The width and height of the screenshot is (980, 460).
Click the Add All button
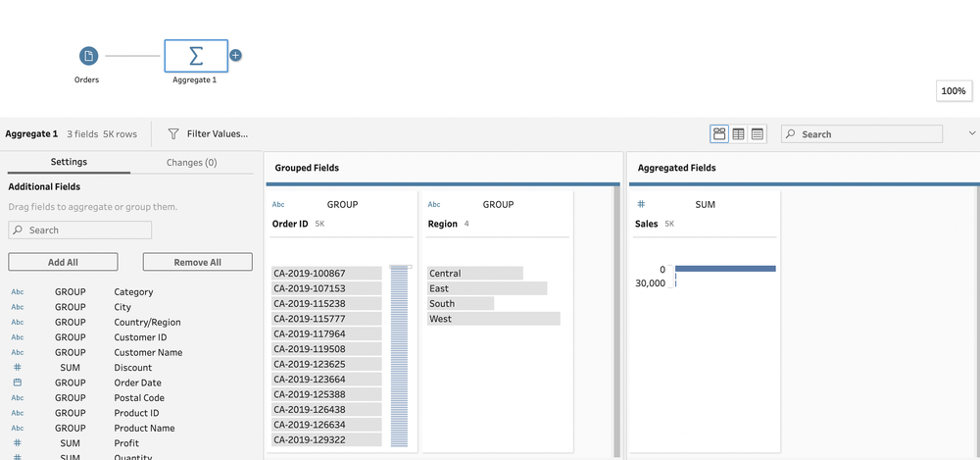(63, 262)
